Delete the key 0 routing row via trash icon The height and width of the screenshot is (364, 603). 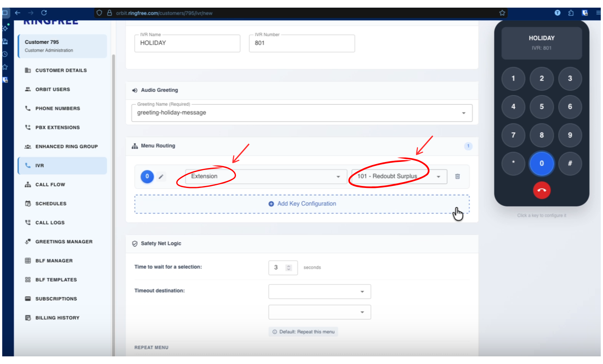457,176
